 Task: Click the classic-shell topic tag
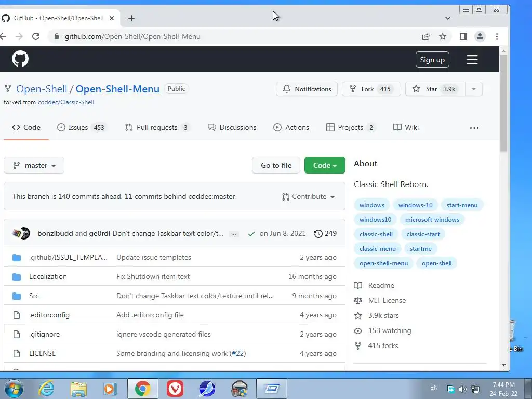click(x=376, y=234)
